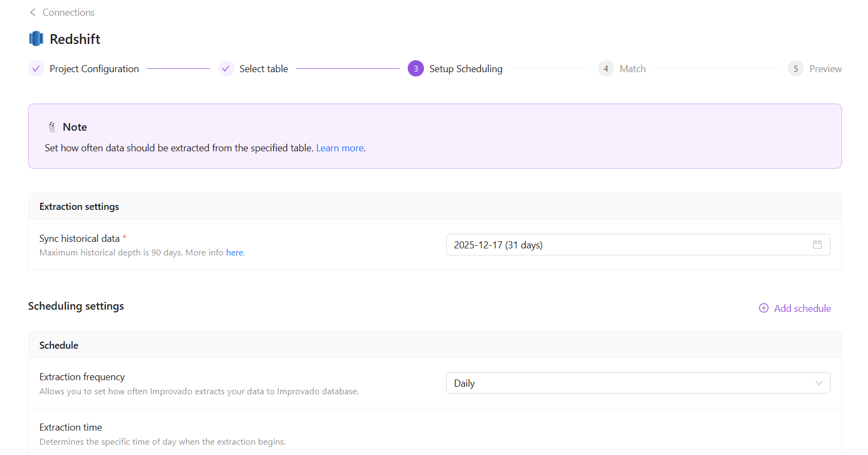The width and height of the screenshot is (868, 455).
Task: Click the step 3 circle icon
Action: [x=416, y=69]
